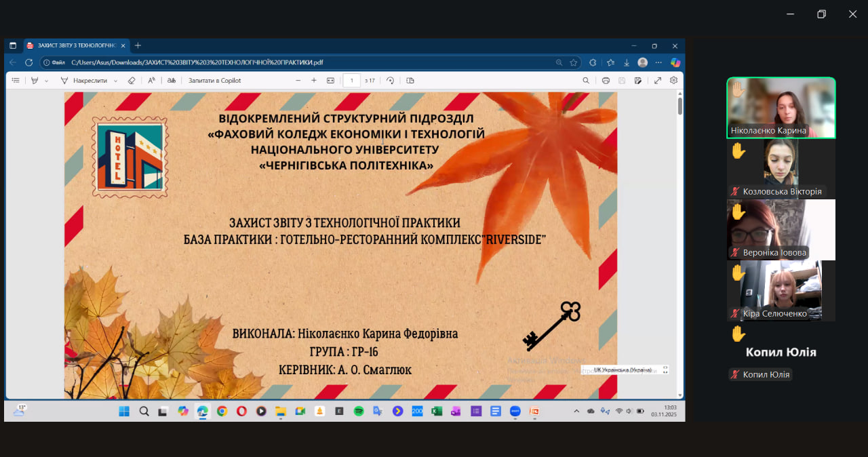The image size is (868, 457).
Task: Expand the highlighter color dropdown arrow
Action: [47, 81]
